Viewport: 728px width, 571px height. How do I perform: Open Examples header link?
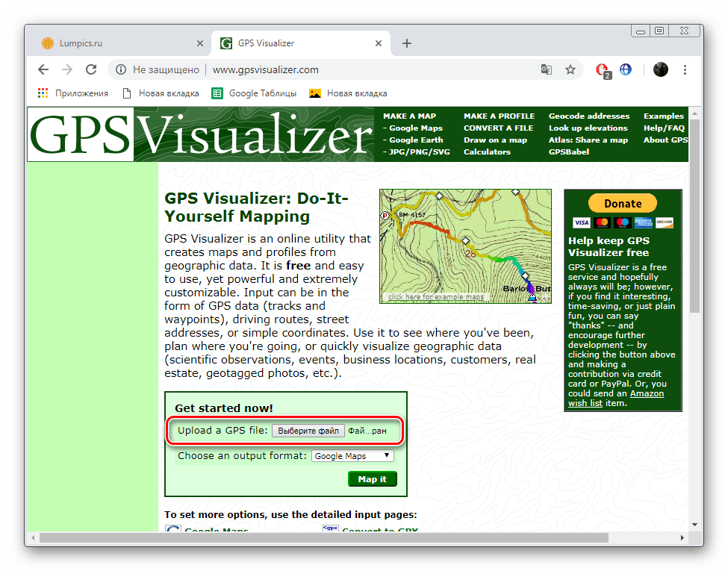664,116
